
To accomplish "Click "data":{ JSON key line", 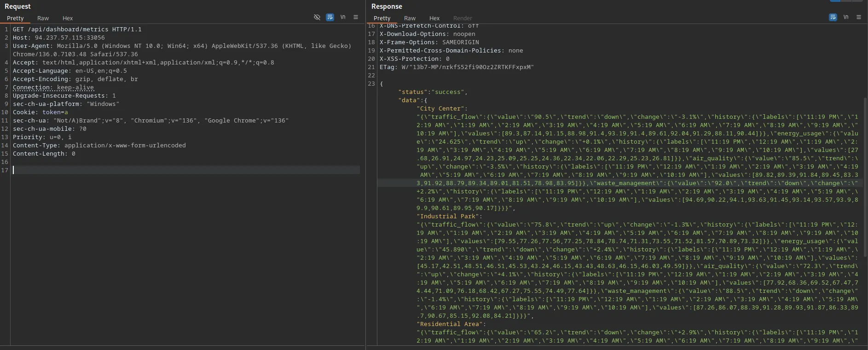I will click(413, 100).
